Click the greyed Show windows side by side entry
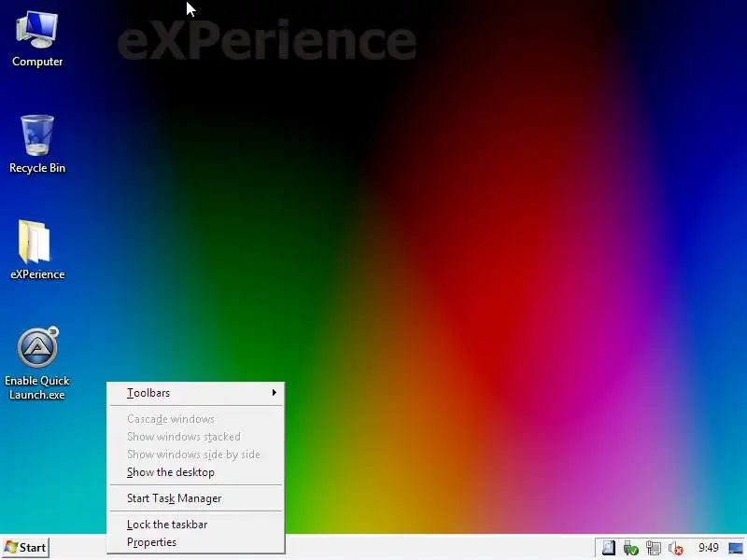 196,455
